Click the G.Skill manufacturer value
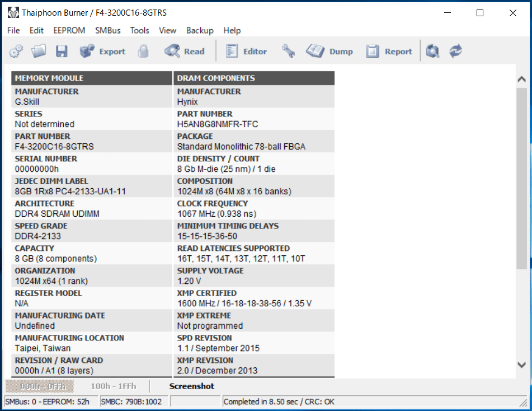This screenshot has height=411, width=532. 27,102
